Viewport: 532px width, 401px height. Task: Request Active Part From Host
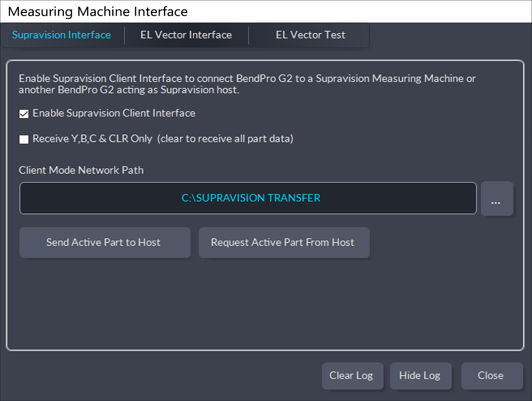tap(284, 242)
